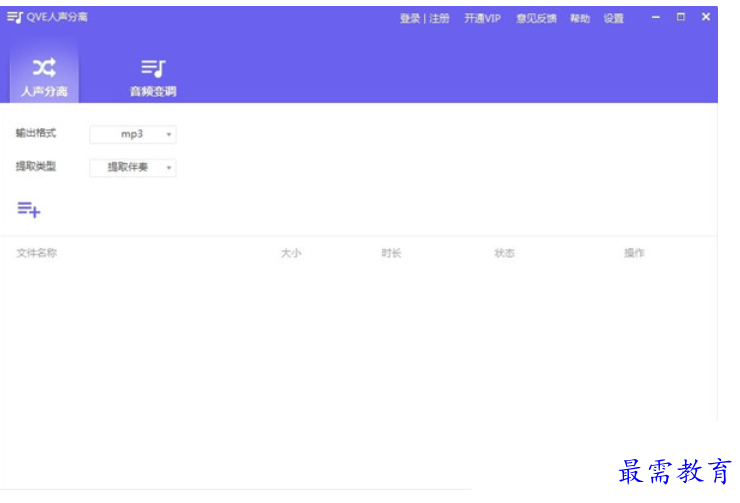Click the 输出格式 label
This screenshot has width=740, height=503.
pyautogui.click(x=36, y=133)
